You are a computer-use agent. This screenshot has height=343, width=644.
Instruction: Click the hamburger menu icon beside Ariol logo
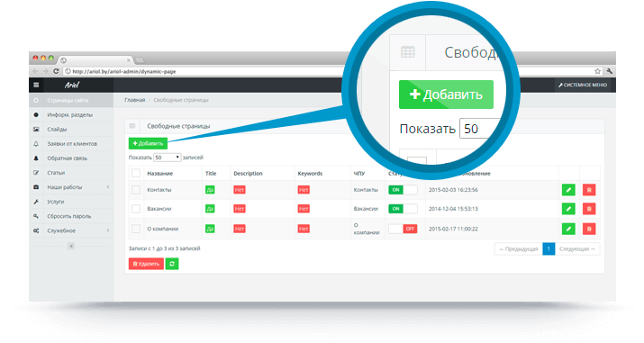(36, 85)
